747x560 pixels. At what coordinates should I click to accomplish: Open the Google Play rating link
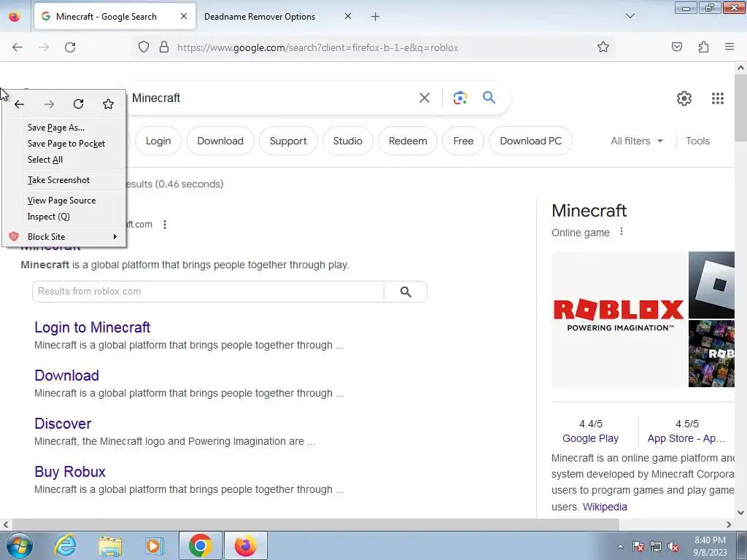[x=591, y=438]
